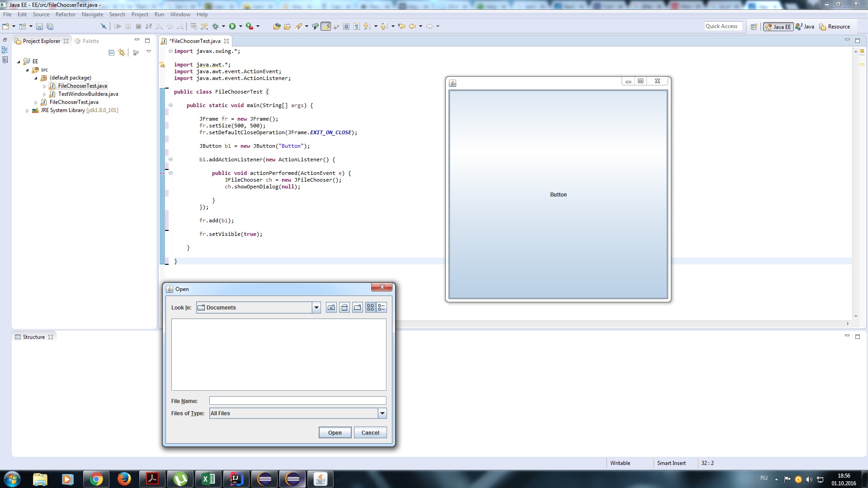Image resolution: width=868 pixels, height=488 pixels.
Task: Toggle Mark Occurrences in the toolbar
Action: tap(325, 26)
